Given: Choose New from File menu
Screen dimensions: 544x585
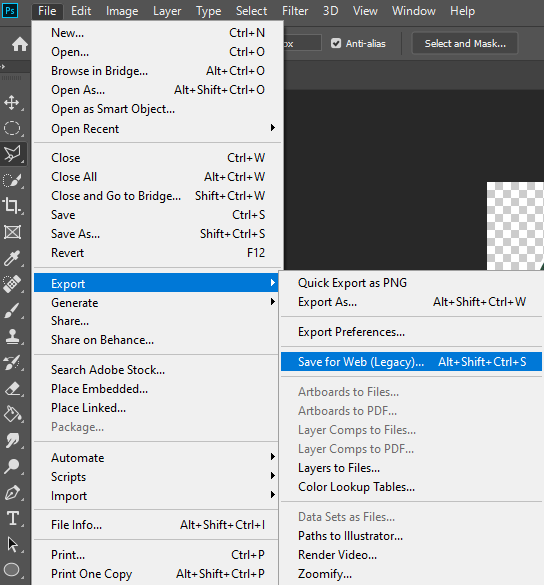Looking at the screenshot, I should point(157,33).
